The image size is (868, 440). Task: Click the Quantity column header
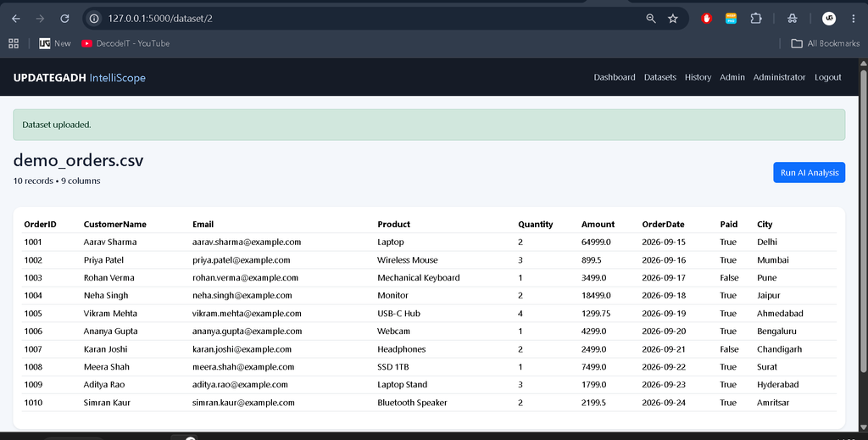[536, 224]
